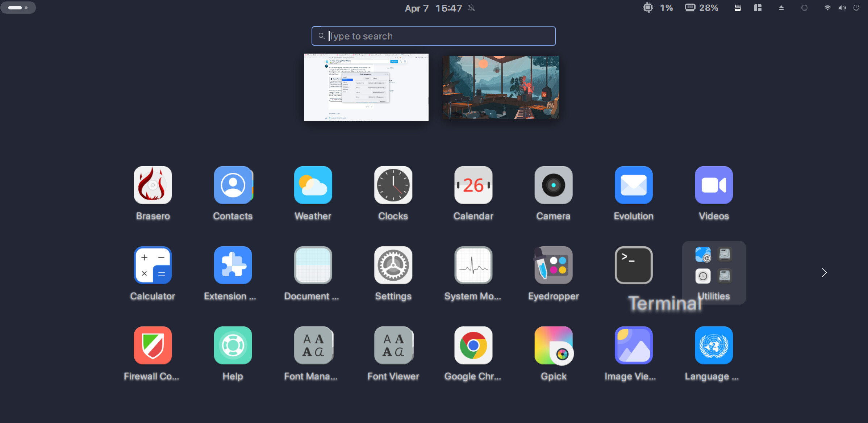Open the Extension Manager app
This screenshot has width=868, height=423.
[x=233, y=265]
